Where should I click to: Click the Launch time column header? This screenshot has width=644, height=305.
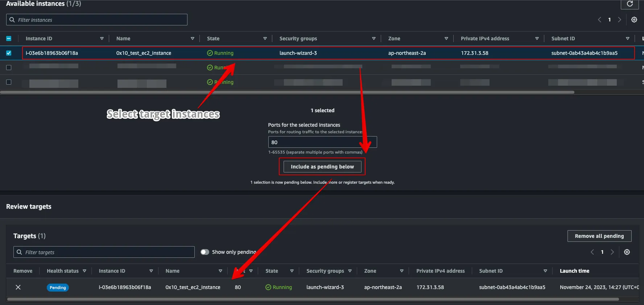click(574, 271)
